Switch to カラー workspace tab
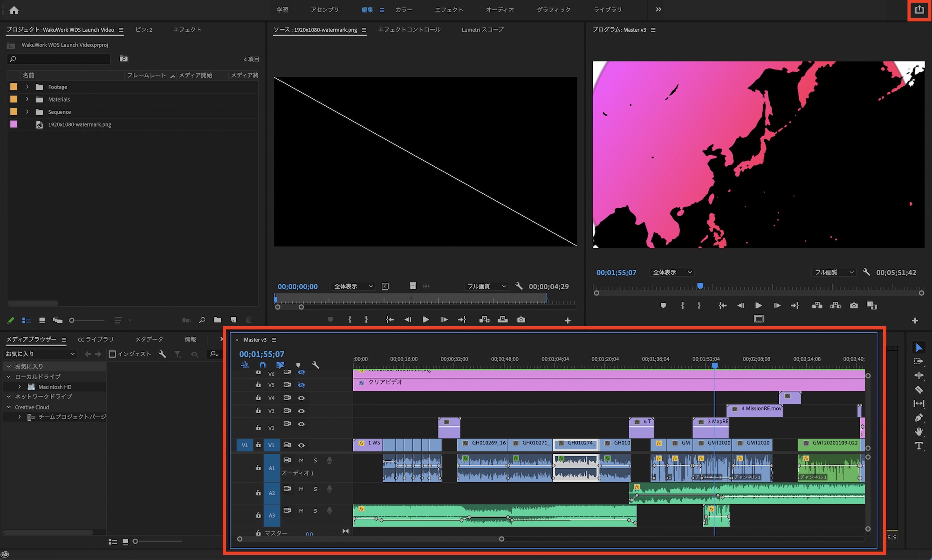Viewport: 932px width, 560px height. coord(404,10)
